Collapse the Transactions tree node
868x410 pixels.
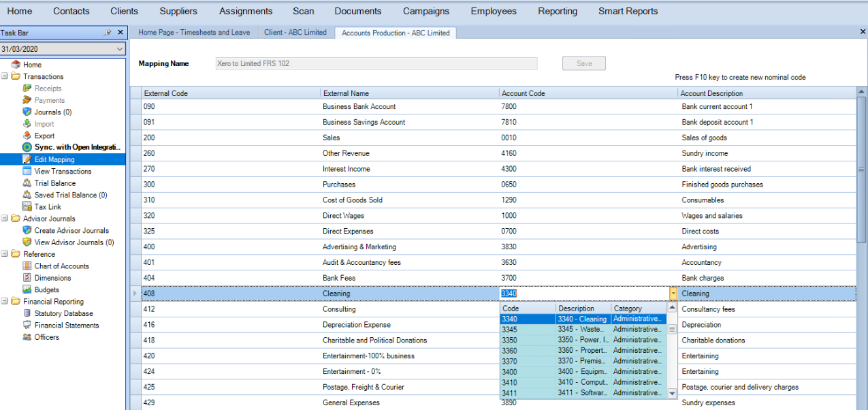[x=5, y=76]
